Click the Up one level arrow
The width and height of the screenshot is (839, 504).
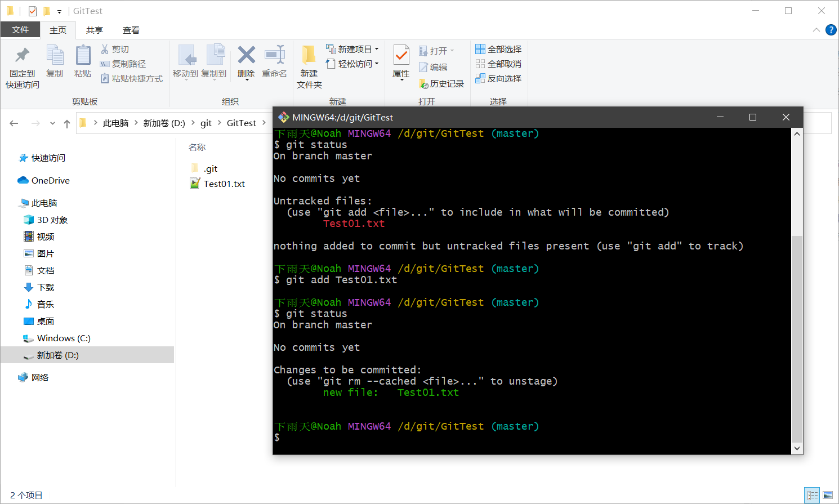click(67, 123)
